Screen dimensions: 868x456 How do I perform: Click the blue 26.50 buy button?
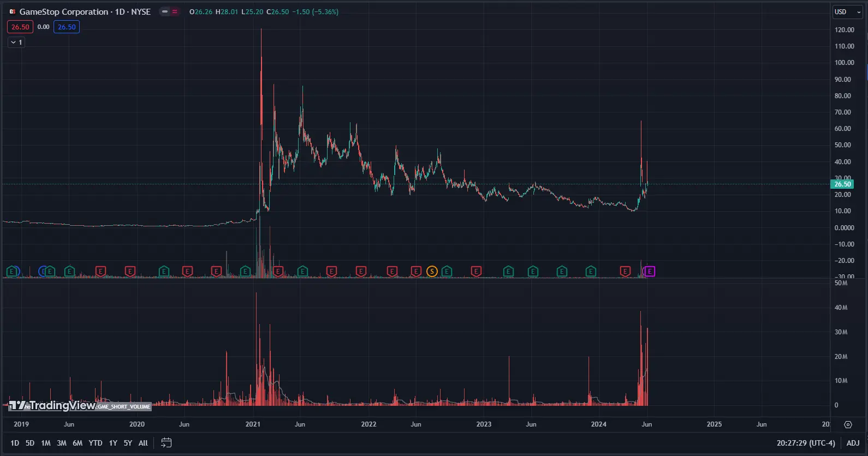pyautogui.click(x=67, y=27)
